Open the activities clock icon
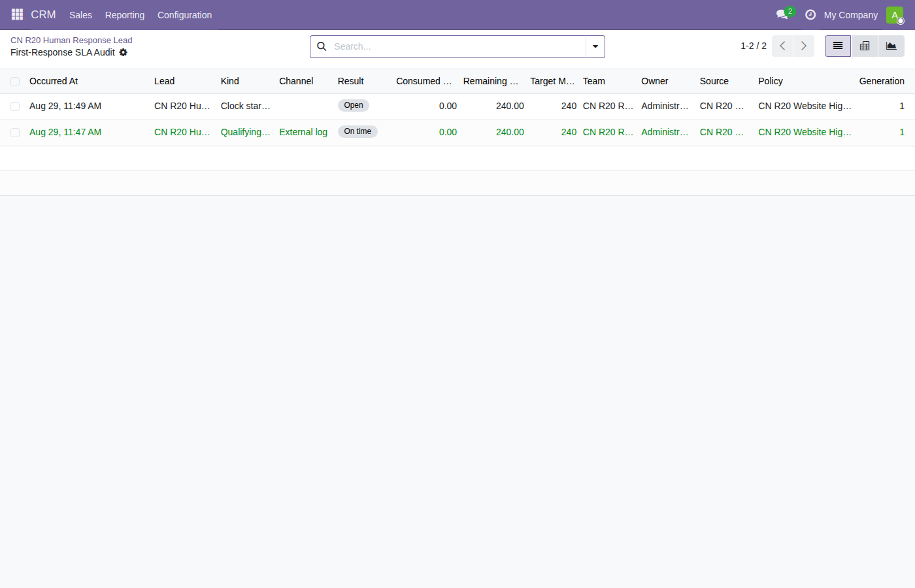Image resolution: width=915 pixels, height=588 pixels. click(810, 14)
